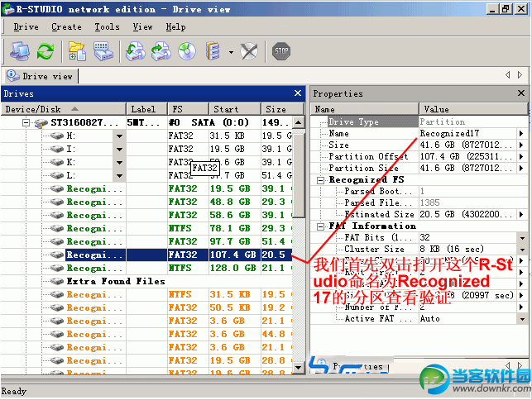Sort by Device/Disk column header
Image resolution: width=532 pixels, height=400 pixels.
tap(63, 109)
